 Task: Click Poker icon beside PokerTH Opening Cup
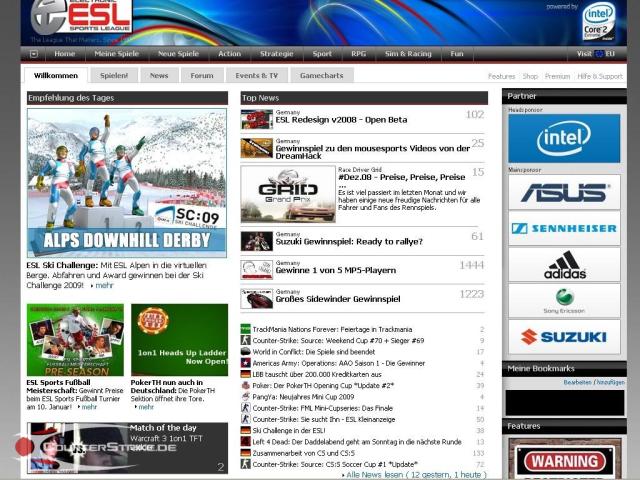[245, 385]
